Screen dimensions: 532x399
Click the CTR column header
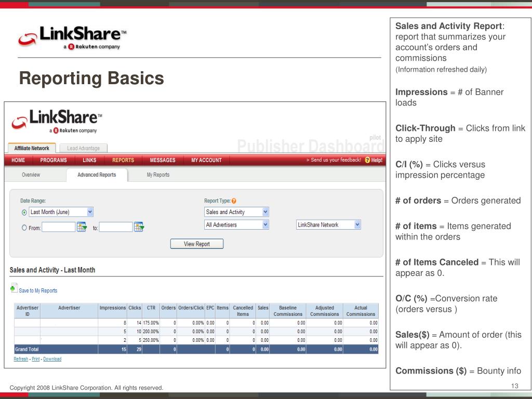[x=151, y=311]
